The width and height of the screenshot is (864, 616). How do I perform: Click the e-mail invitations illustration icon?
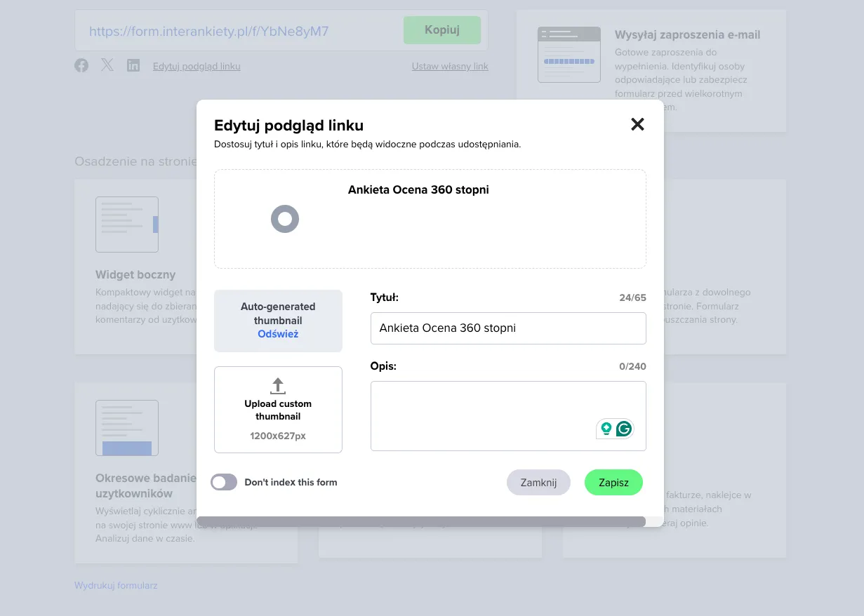(x=569, y=55)
